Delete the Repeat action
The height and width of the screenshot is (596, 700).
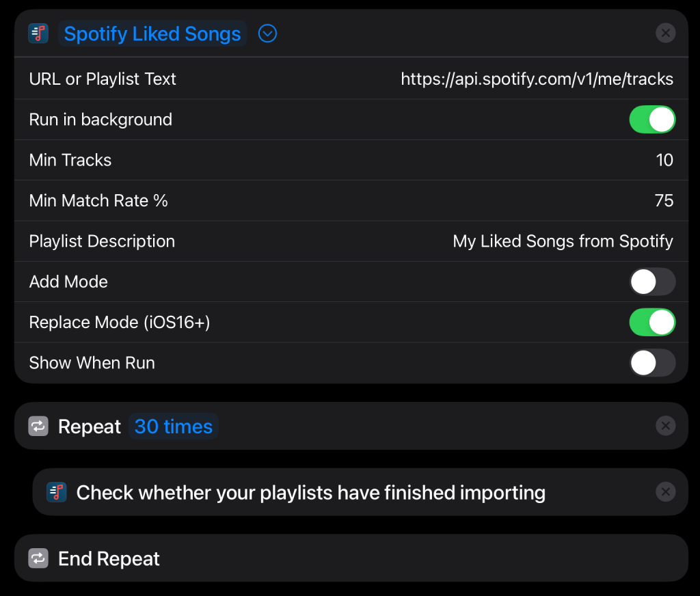(x=665, y=426)
